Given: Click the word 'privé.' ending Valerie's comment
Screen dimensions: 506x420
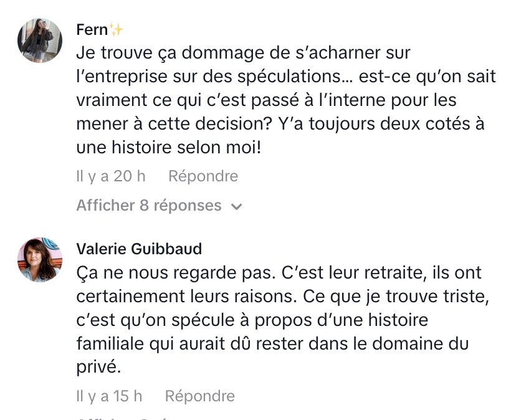Looking at the screenshot, I should pos(98,368).
